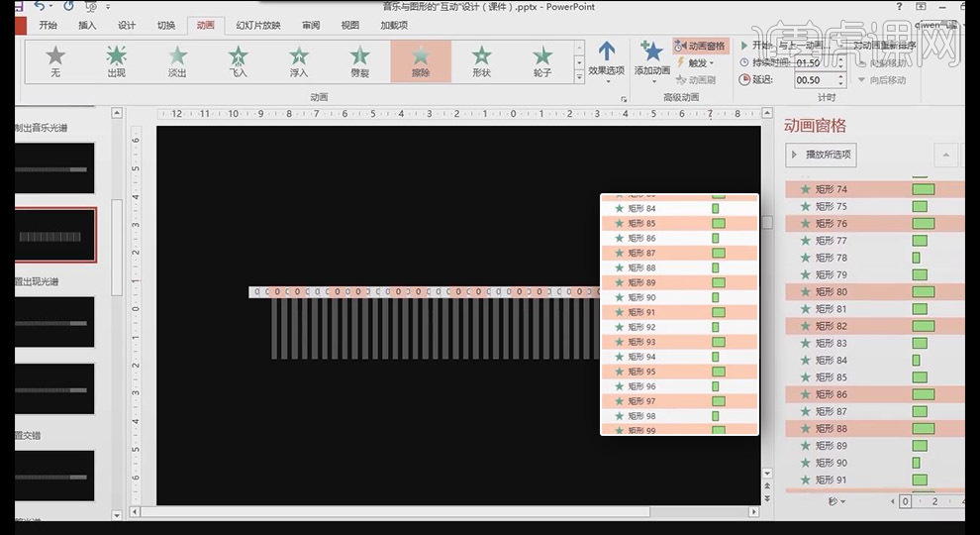
Task: Click the green timing bar for 矩形 76
Action: tap(923, 224)
